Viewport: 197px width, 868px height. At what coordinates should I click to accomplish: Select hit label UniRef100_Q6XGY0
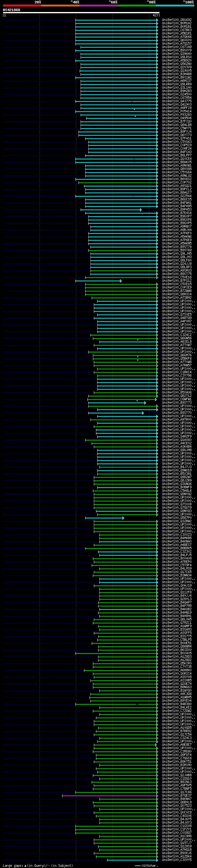coord(176,40)
